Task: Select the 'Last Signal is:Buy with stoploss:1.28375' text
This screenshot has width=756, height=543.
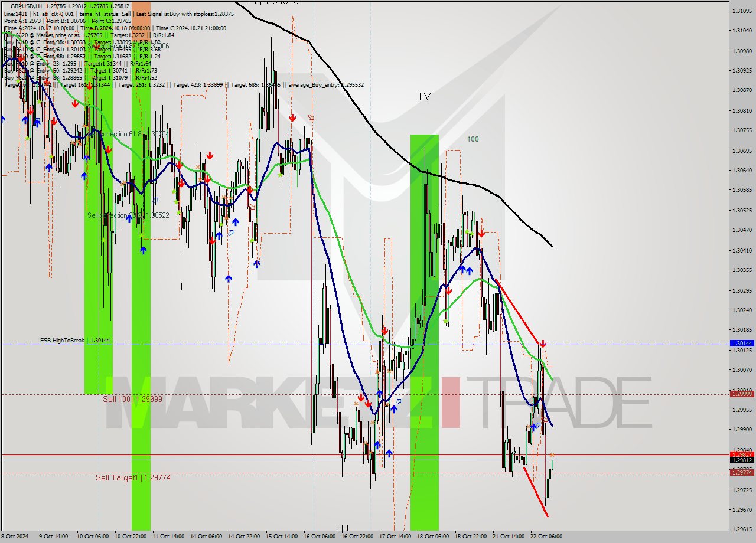Action: (x=185, y=13)
